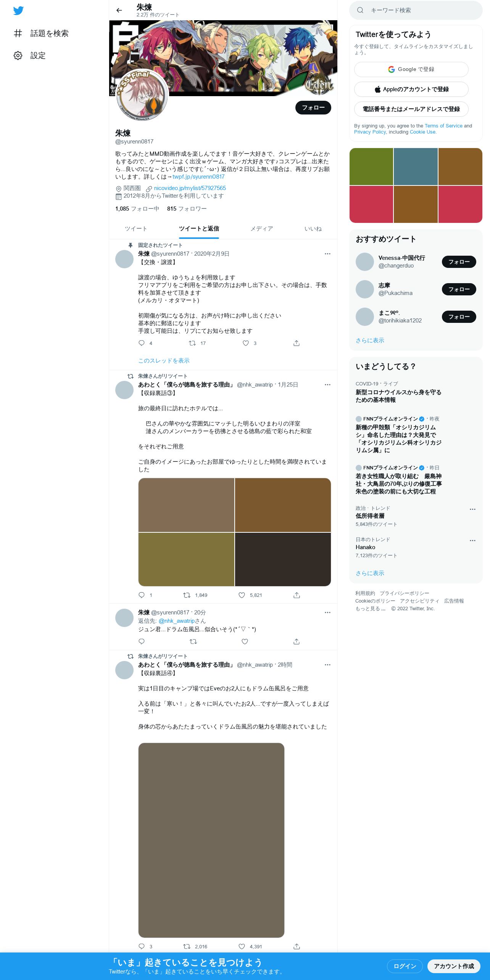Open more menu on 収録裏話④ tweet
490x980 pixels.
327,665
